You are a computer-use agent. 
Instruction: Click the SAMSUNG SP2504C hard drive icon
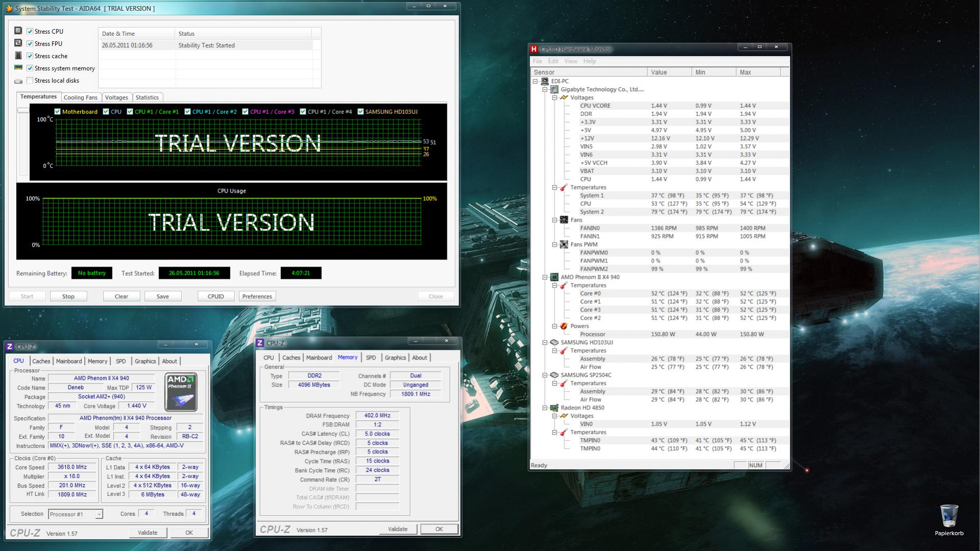[x=554, y=375]
